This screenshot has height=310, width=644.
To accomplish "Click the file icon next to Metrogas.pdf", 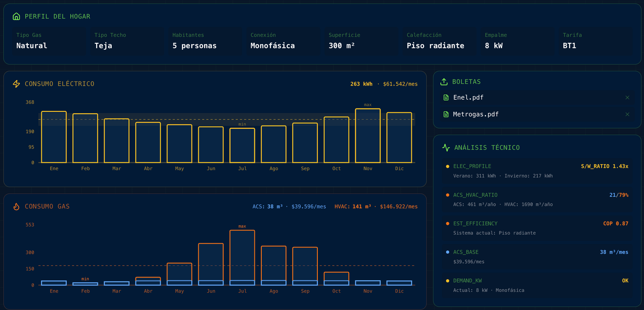I will point(446,114).
